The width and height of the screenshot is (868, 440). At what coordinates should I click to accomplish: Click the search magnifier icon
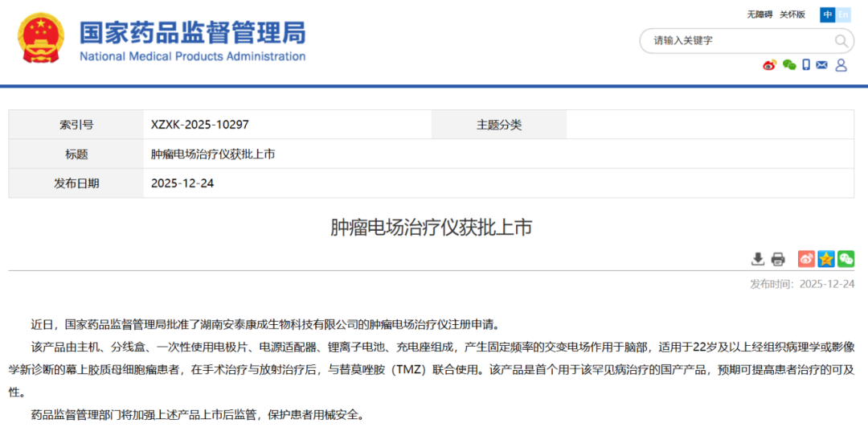[841, 40]
